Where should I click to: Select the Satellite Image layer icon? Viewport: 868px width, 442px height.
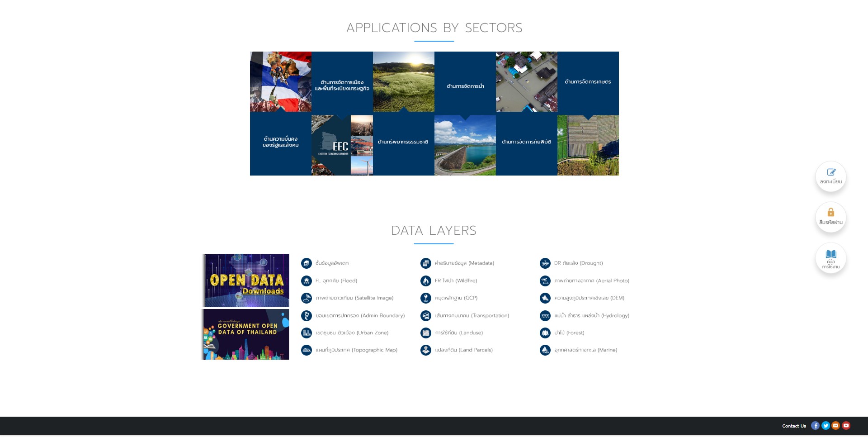coord(307,298)
